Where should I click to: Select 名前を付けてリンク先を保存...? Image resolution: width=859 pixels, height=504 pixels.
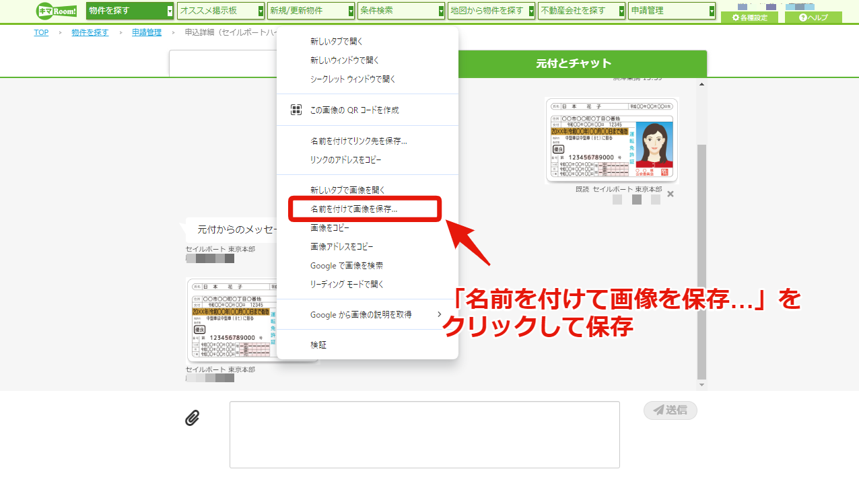point(368,141)
